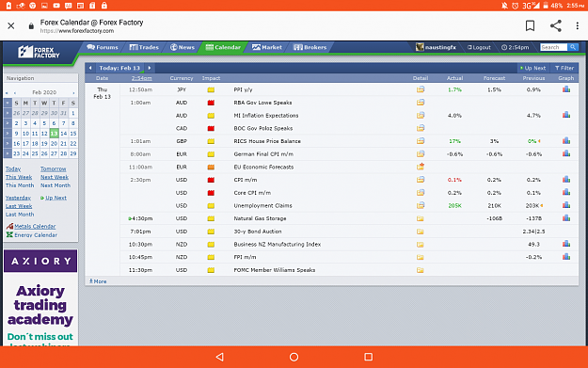Viewport: 588px width, 368px height.
Task: Open the Energy Calendar
Action: (x=32, y=235)
